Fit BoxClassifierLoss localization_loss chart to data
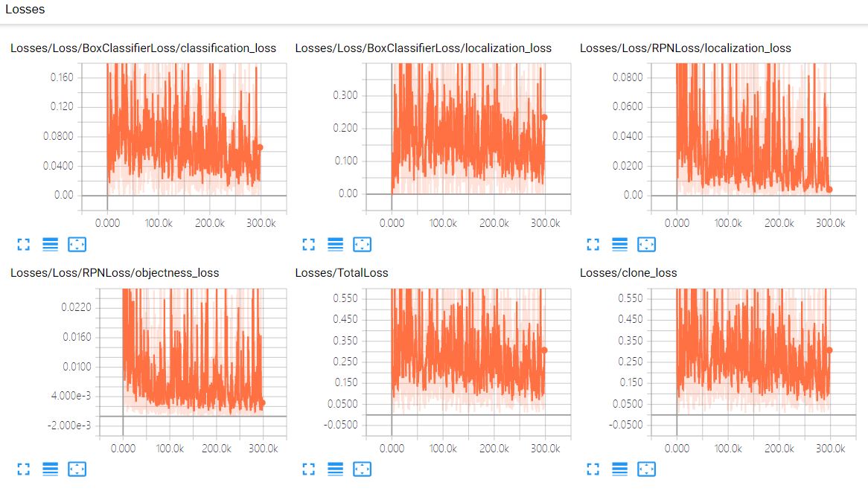Viewport: 868px width, 491px height. coord(363,244)
